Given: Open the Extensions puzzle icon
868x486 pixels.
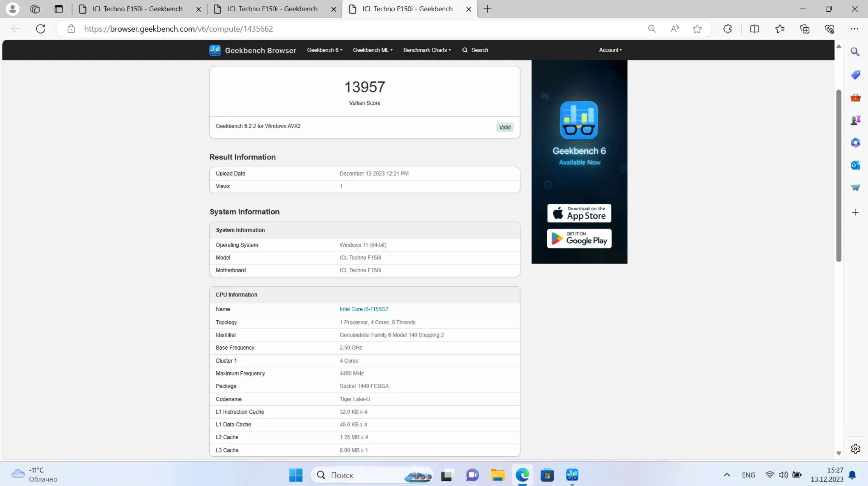Looking at the screenshot, I should coord(727,29).
